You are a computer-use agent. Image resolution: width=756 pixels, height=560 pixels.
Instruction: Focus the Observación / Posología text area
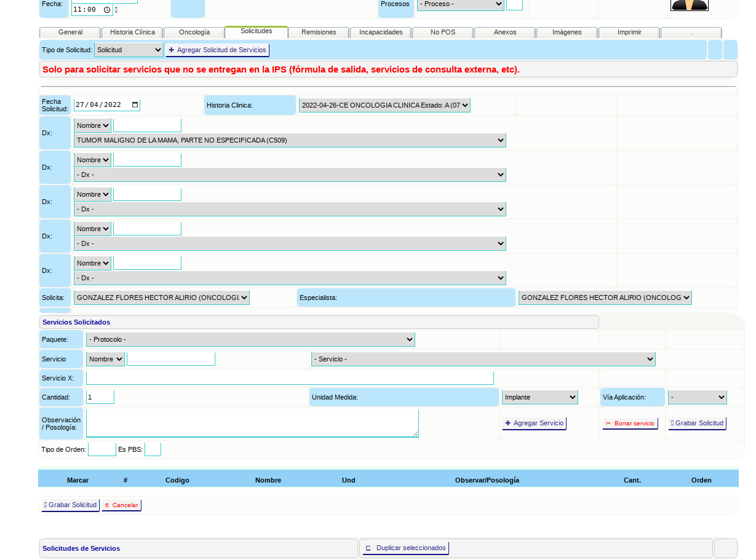[252, 424]
